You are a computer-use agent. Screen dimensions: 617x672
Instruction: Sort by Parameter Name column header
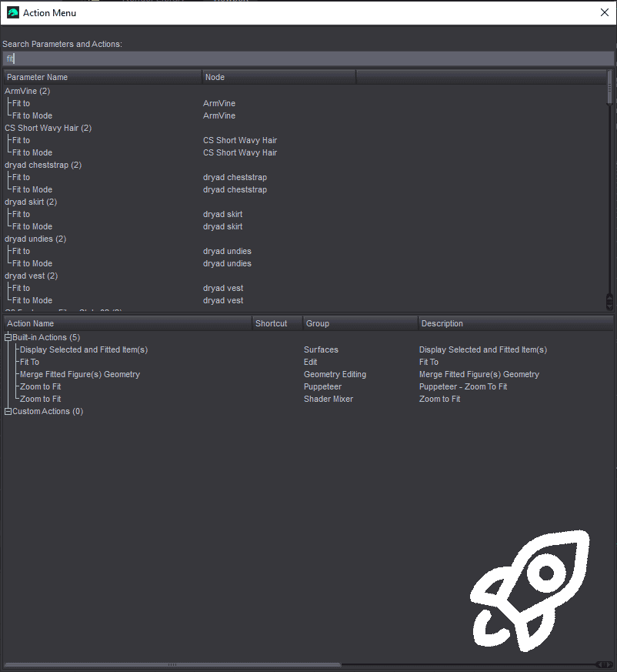pyautogui.click(x=103, y=77)
